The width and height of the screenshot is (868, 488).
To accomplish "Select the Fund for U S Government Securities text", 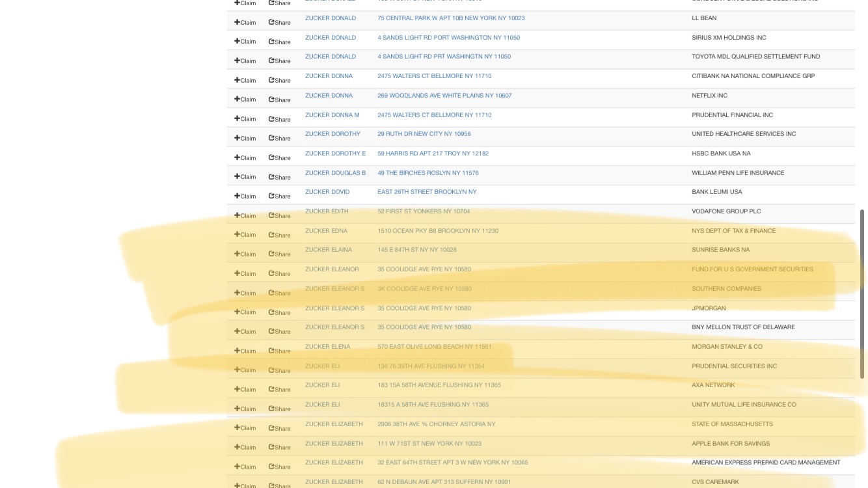I will pyautogui.click(x=752, y=269).
